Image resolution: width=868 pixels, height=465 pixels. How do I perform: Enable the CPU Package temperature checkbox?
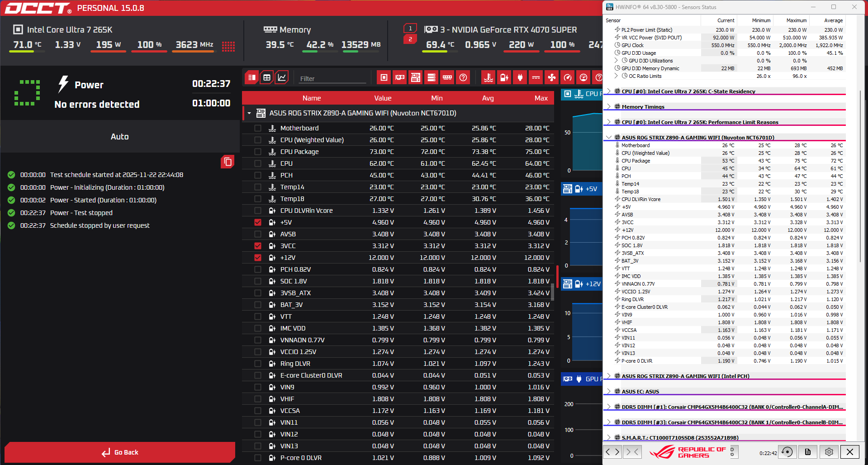tap(258, 152)
